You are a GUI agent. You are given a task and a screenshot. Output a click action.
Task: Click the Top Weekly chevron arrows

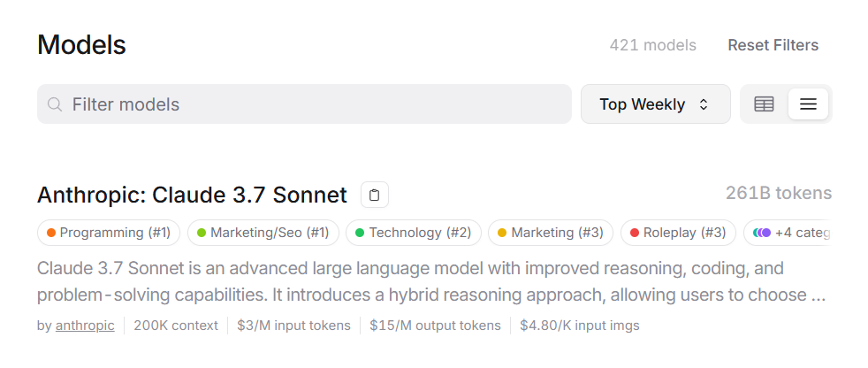pyautogui.click(x=704, y=104)
